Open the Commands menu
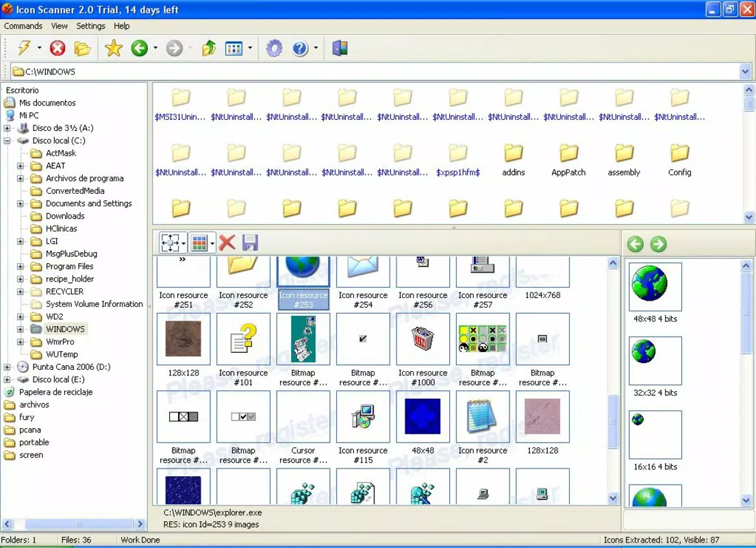The height and width of the screenshot is (548, 756). click(x=23, y=26)
